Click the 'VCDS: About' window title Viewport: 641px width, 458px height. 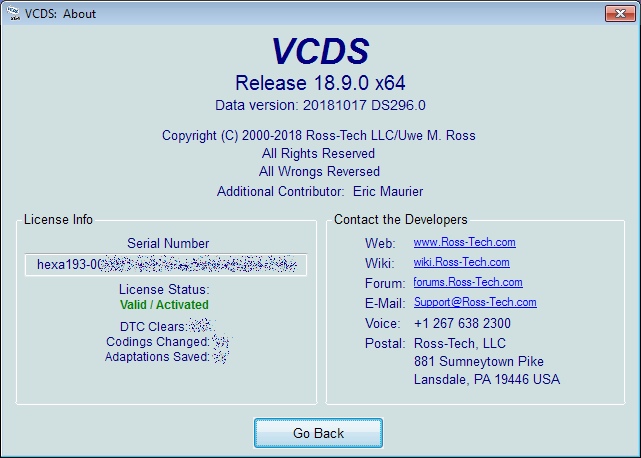pos(60,13)
